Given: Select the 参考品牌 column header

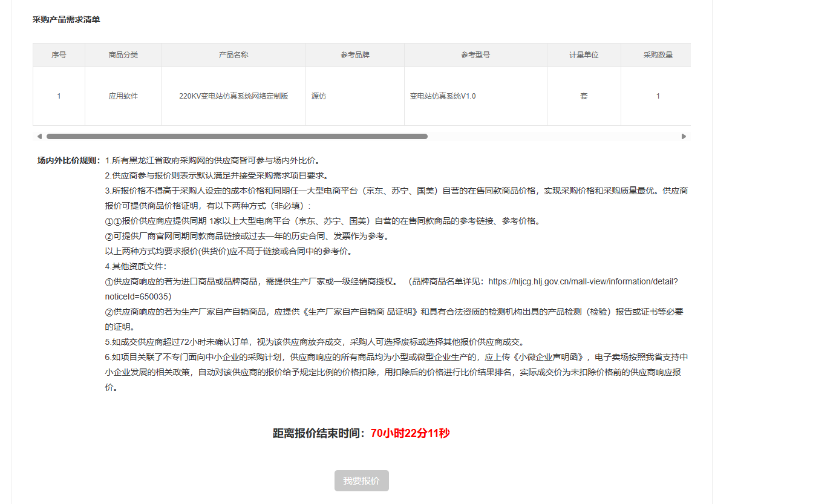Looking at the screenshot, I should point(354,55).
